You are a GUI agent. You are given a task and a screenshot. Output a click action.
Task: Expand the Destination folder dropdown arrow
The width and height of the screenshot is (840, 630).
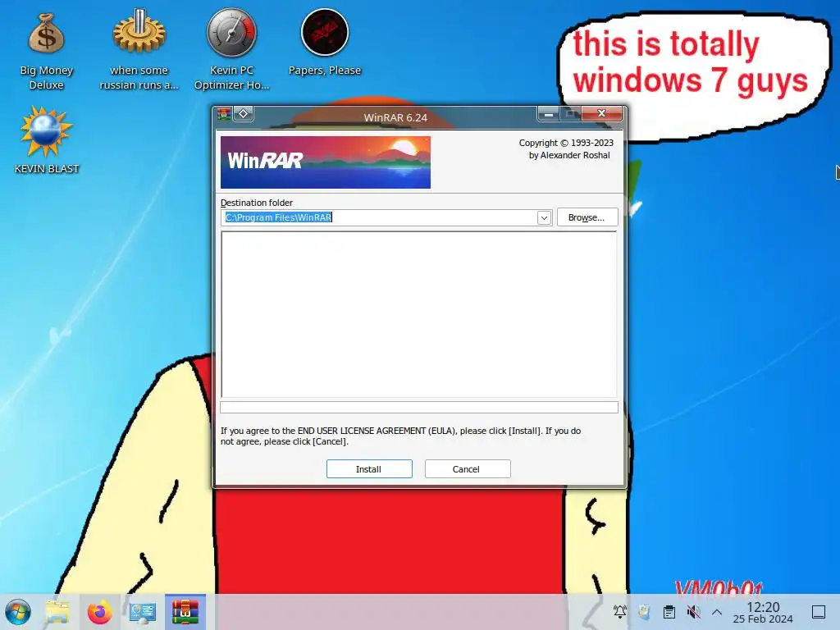click(x=545, y=217)
